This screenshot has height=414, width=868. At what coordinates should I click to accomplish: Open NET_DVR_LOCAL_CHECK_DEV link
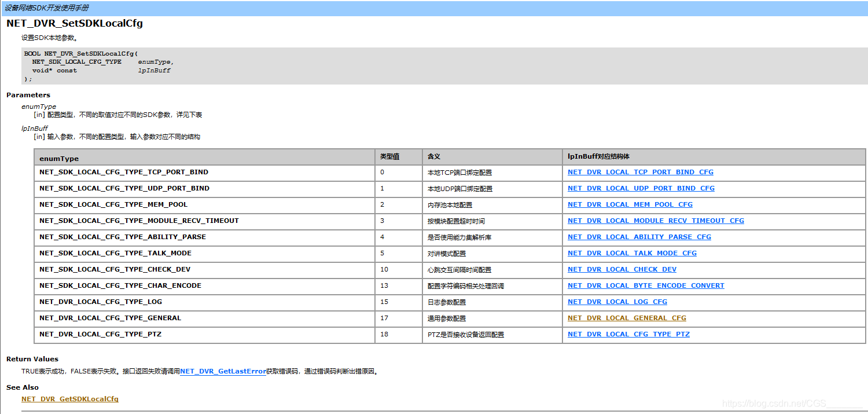pos(622,269)
